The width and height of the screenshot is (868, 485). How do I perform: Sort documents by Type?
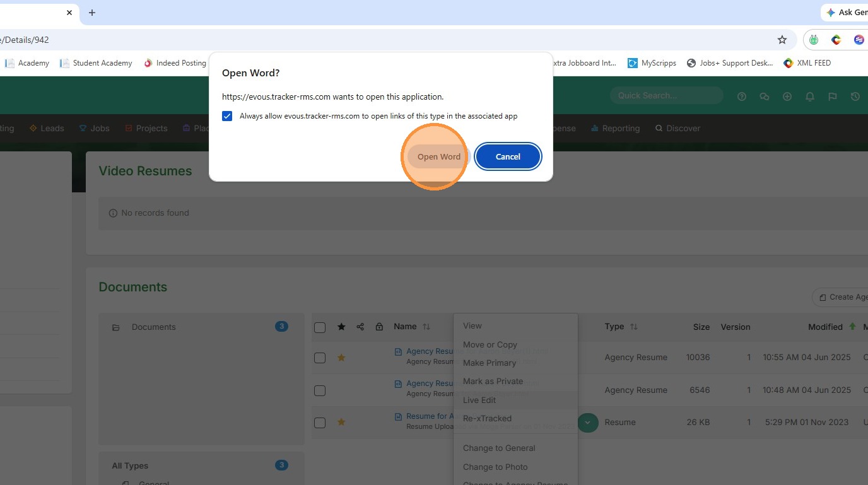pyautogui.click(x=621, y=327)
